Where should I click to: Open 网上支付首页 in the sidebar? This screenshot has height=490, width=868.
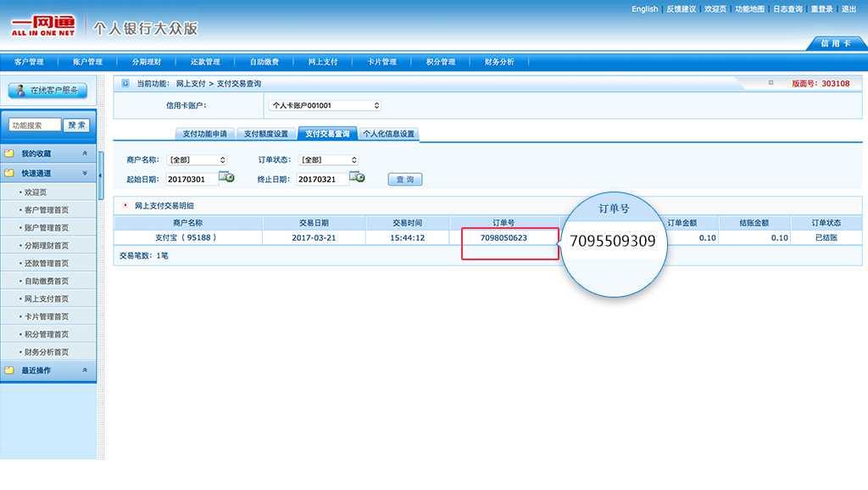coord(47,298)
